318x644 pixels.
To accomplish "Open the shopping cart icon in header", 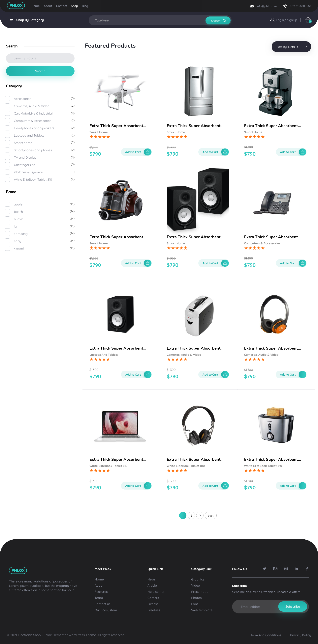I will click(x=308, y=20).
